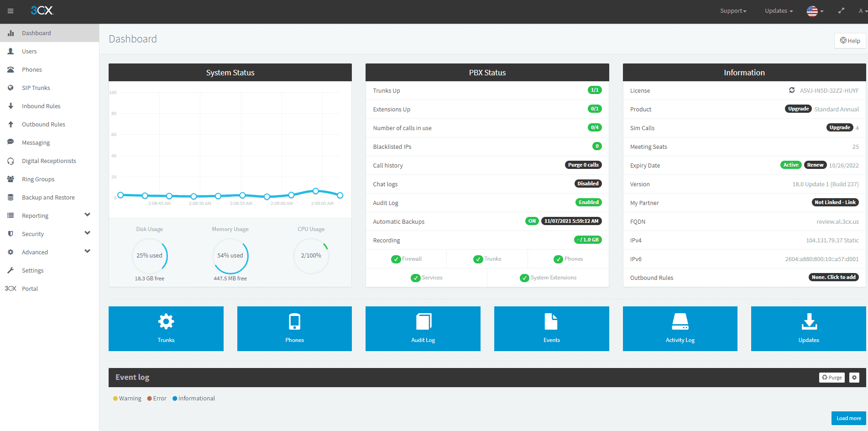868x431 pixels.
Task: Click the Digital Receptionists headset icon
Action: 10,161
